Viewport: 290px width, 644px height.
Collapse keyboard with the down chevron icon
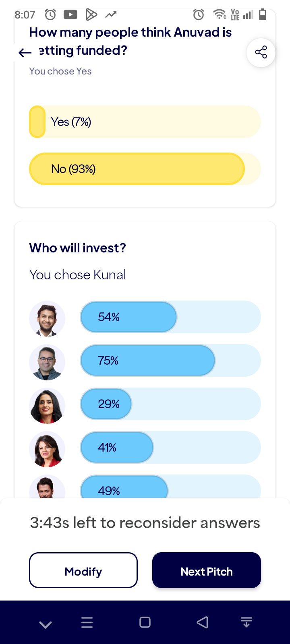click(46, 624)
